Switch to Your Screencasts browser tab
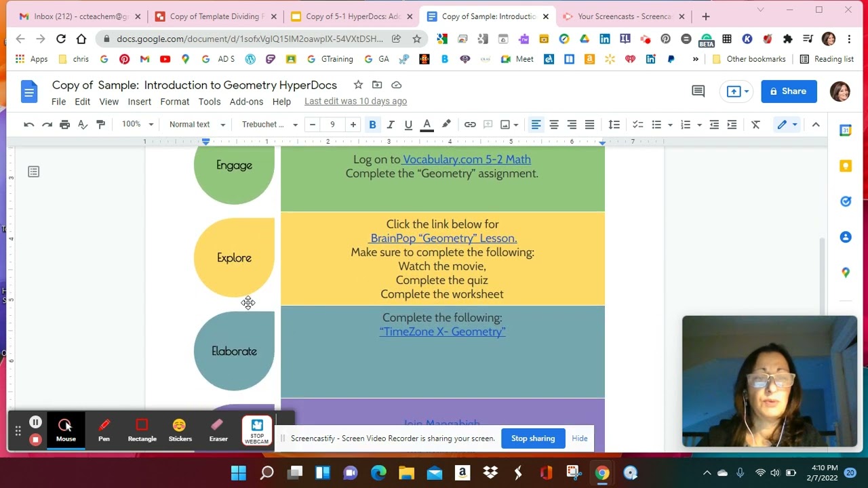Viewport: 868px width, 488px height. 624,16
